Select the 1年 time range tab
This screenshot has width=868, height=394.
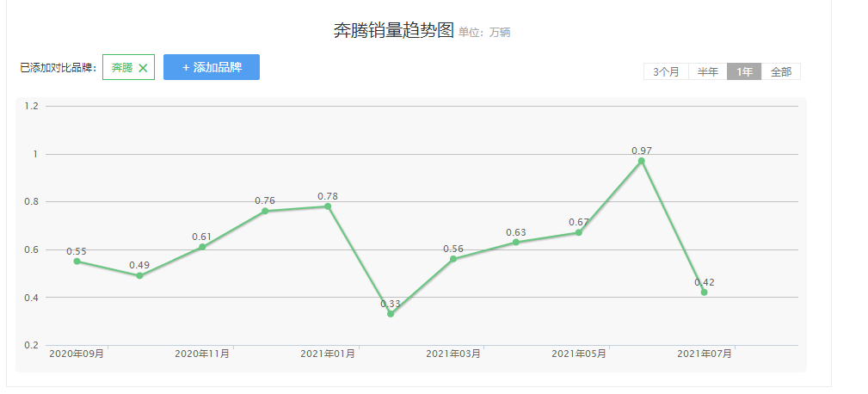point(744,71)
